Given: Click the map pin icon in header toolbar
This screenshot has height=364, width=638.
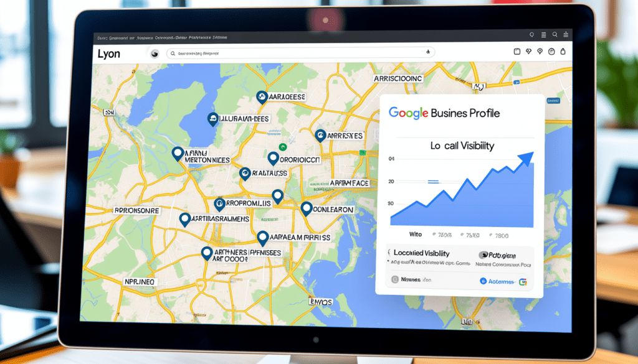Looking at the screenshot, I should [x=540, y=52].
